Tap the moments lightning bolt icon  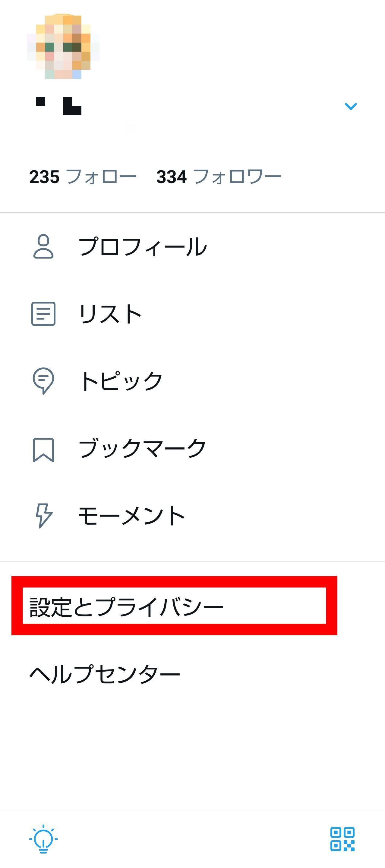[44, 516]
